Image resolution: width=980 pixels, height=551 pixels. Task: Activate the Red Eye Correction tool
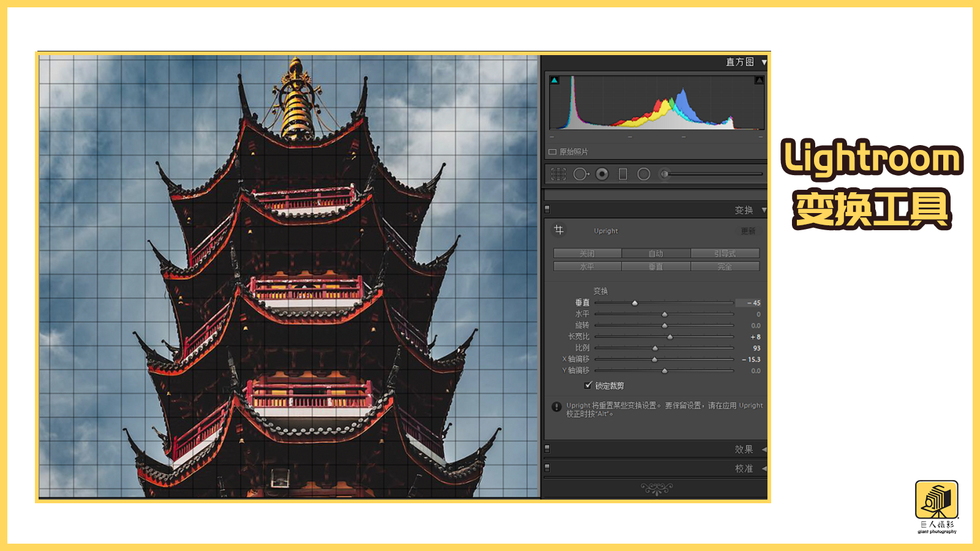pyautogui.click(x=602, y=174)
